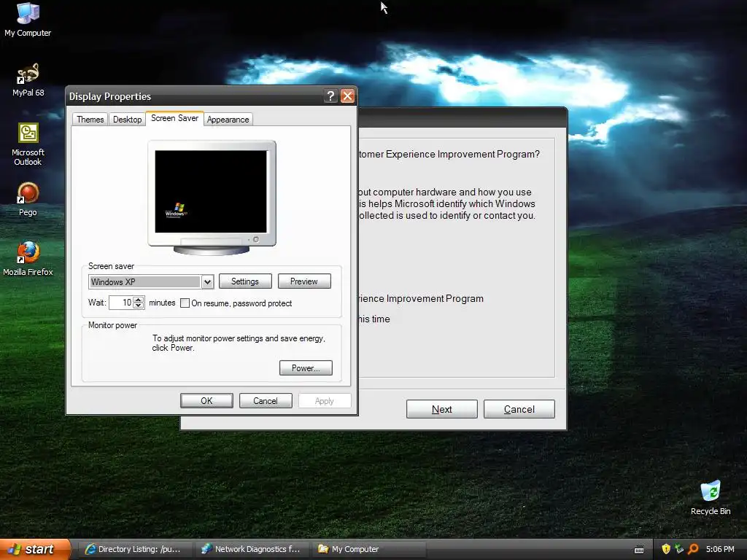Open monitor Power settings
This screenshot has height=560, width=747.
coord(306,368)
